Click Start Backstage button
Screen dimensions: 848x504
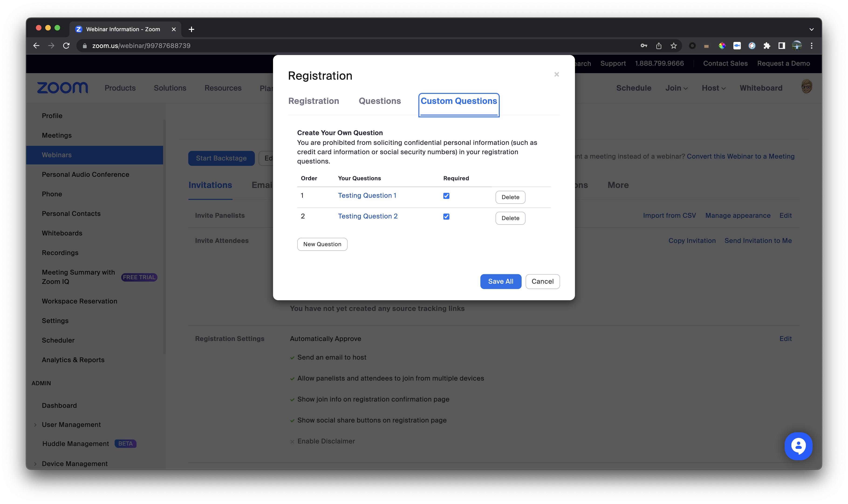point(221,158)
